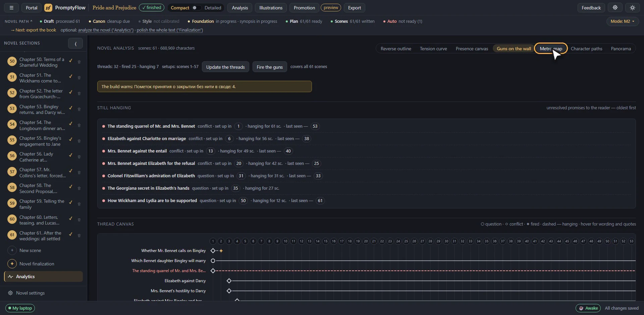Click scene 25 marker on thread canvas
The height and width of the screenshot is (315, 644).
click(x=406, y=241)
